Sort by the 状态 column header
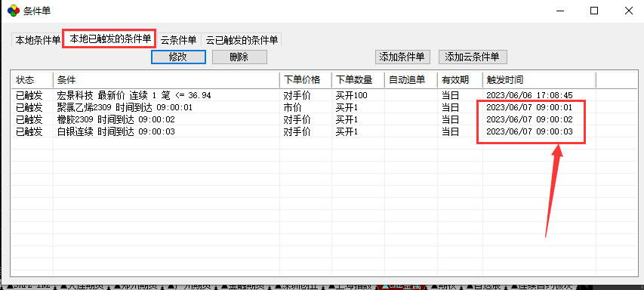 pos(32,80)
